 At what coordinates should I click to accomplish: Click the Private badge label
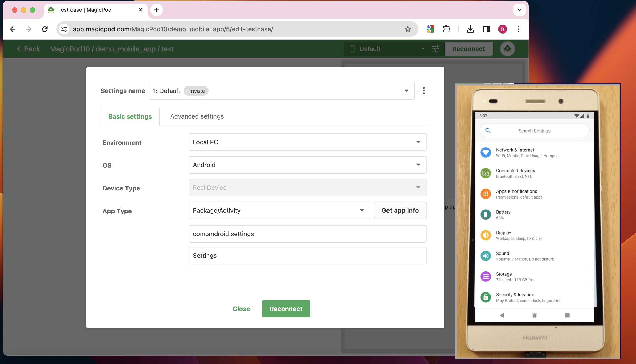point(196,91)
